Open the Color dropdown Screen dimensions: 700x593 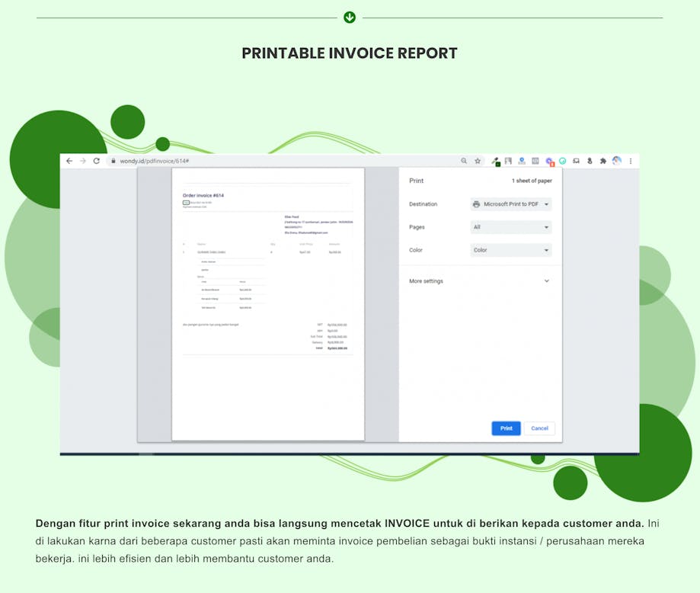tap(510, 250)
